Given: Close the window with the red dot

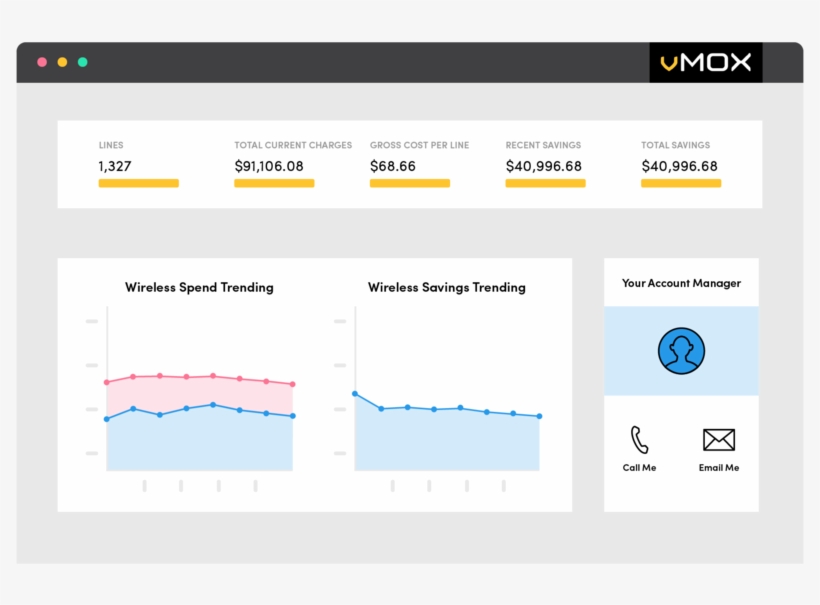Looking at the screenshot, I should pos(42,62).
